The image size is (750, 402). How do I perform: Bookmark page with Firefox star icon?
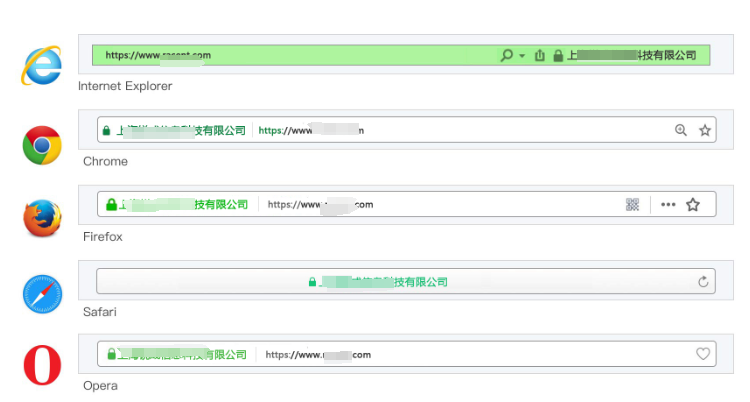693,204
